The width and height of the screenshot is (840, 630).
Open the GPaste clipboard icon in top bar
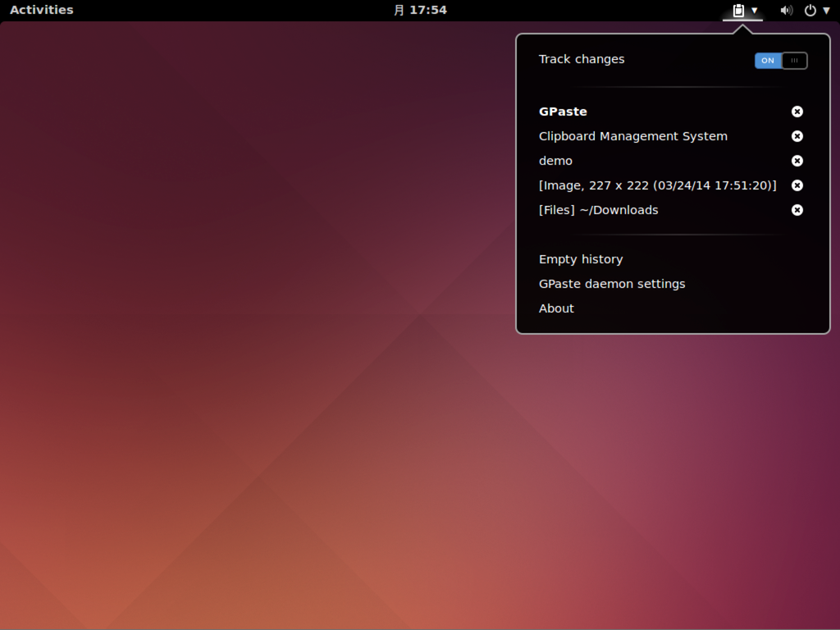738,10
